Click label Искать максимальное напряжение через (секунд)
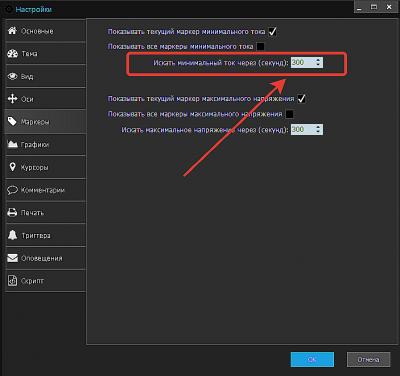Screen dimensions: 400x376 point(204,130)
